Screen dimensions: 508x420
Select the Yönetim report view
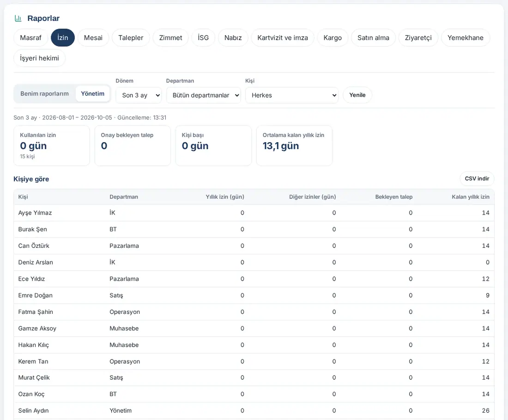[93, 94]
